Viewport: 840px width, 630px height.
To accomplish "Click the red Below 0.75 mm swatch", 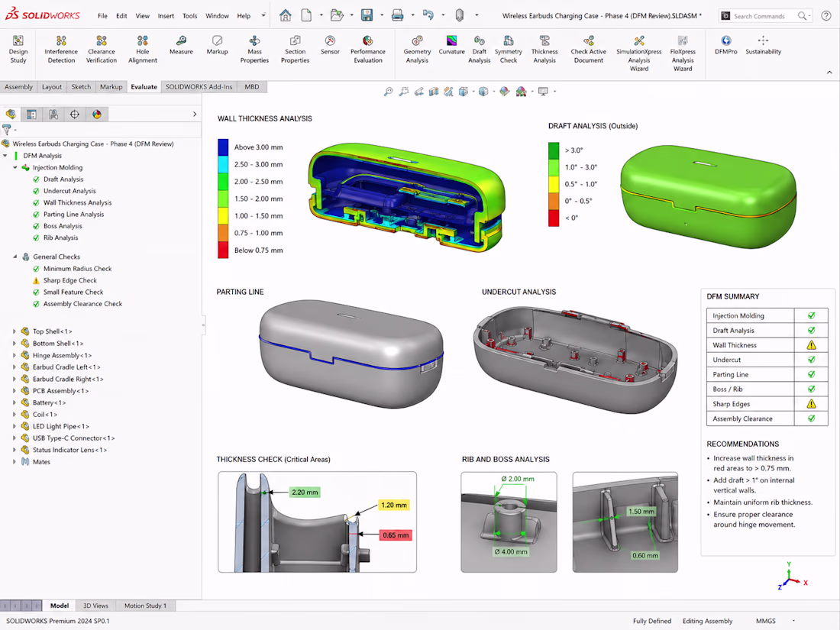I will (x=223, y=250).
